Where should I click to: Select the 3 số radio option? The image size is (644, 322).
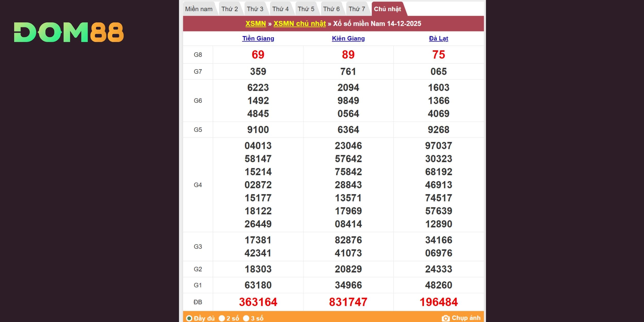[246, 318]
